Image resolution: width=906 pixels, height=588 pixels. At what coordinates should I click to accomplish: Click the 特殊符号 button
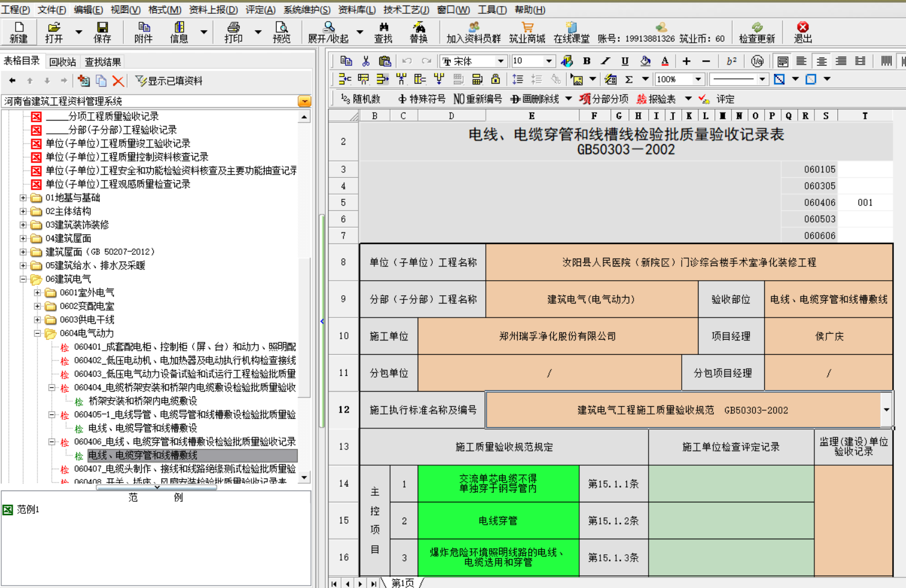[x=421, y=99]
